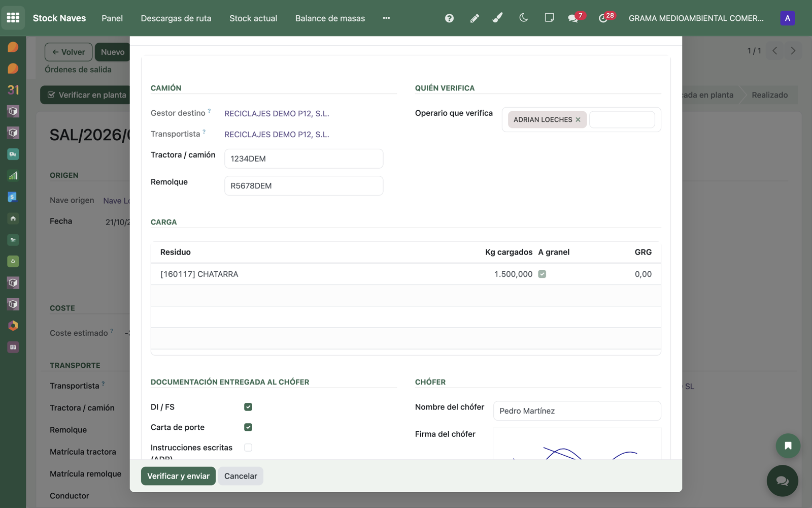The image size is (812, 508).
Task: Click the Verificar y enviar button
Action: (x=178, y=476)
